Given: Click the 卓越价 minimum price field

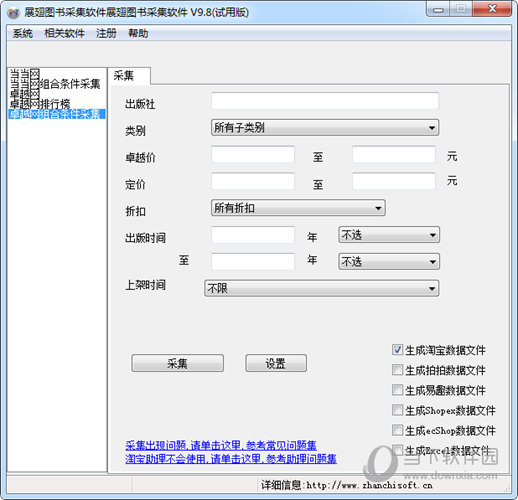Looking at the screenshot, I should point(253,154).
